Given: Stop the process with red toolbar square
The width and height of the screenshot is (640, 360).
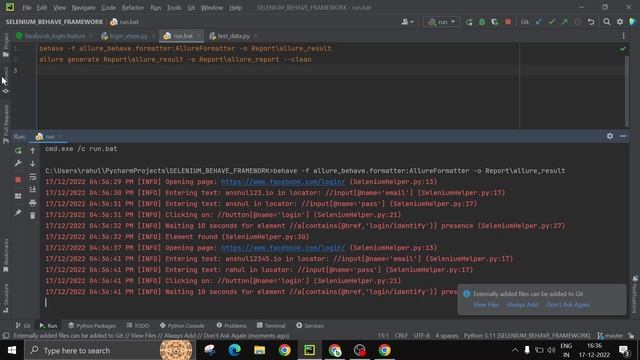Looking at the screenshot, I should pyautogui.click(x=508, y=22).
